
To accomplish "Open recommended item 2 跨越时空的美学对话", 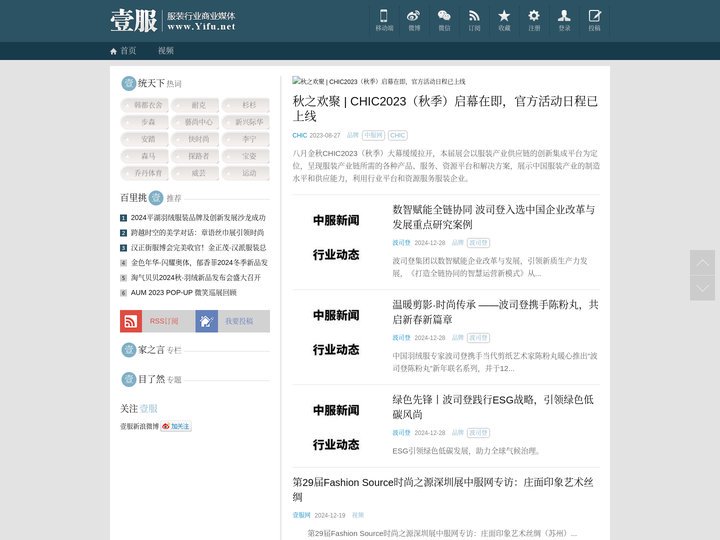I will tap(197, 233).
